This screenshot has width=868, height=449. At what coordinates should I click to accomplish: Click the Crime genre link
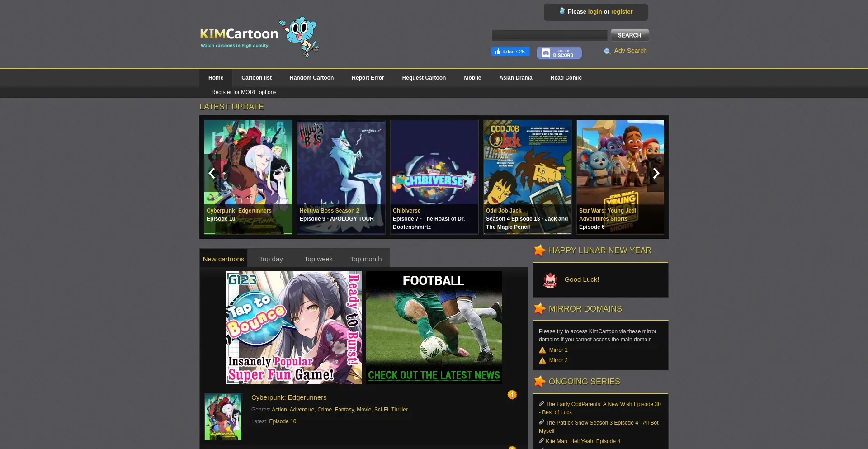click(325, 410)
